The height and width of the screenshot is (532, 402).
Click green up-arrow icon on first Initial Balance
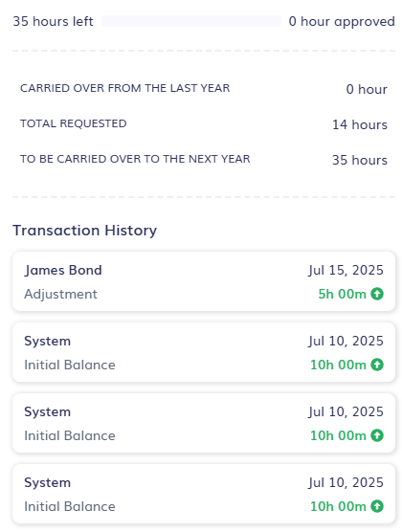click(x=377, y=365)
